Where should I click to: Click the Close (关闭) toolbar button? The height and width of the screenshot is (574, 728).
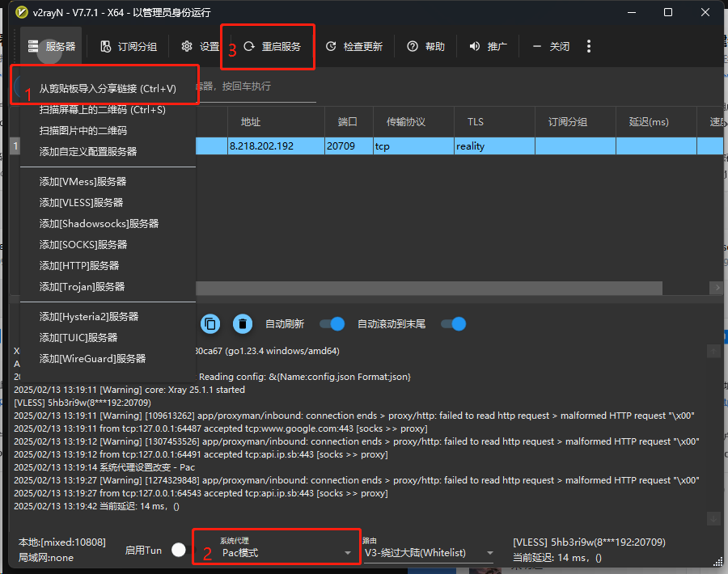pos(551,47)
